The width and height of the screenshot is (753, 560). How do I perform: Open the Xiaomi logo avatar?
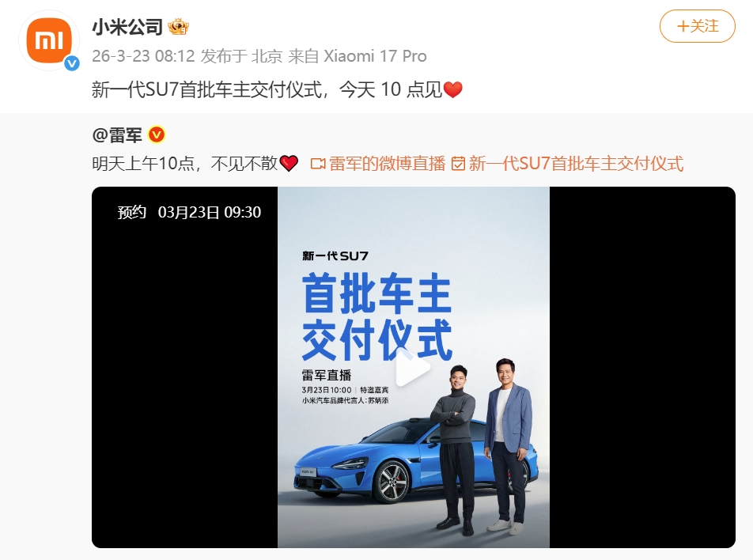click(49, 41)
